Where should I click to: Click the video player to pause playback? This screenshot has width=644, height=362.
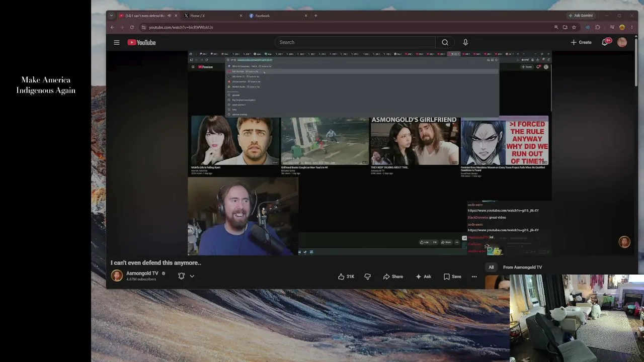click(370, 153)
